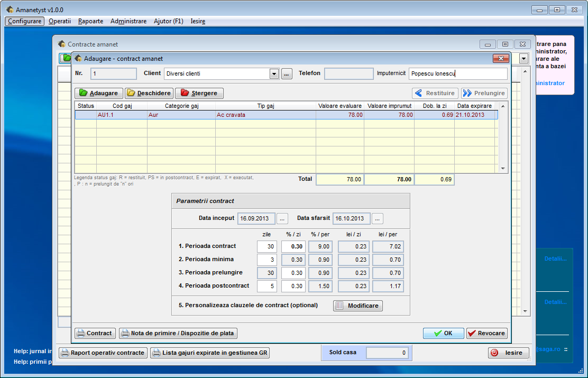Open Lista gajuri expirate in gestiunea GR
The image size is (588, 378).
[210, 353]
